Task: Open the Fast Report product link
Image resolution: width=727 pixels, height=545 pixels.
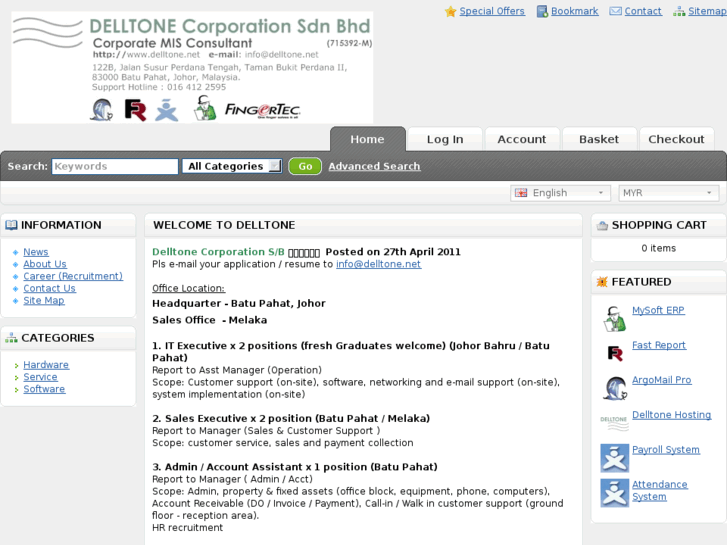Action: coord(659,345)
